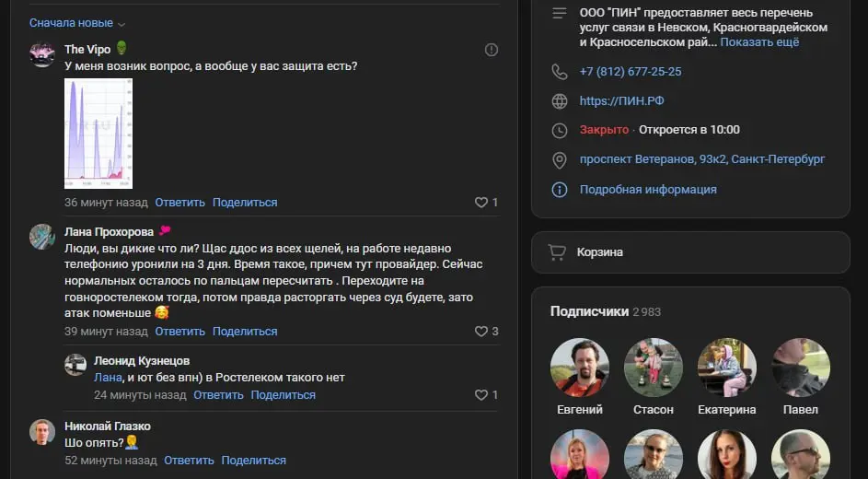Share Николай Глазко's comment
Viewport: 868px width, 479px height.
coord(253,461)
